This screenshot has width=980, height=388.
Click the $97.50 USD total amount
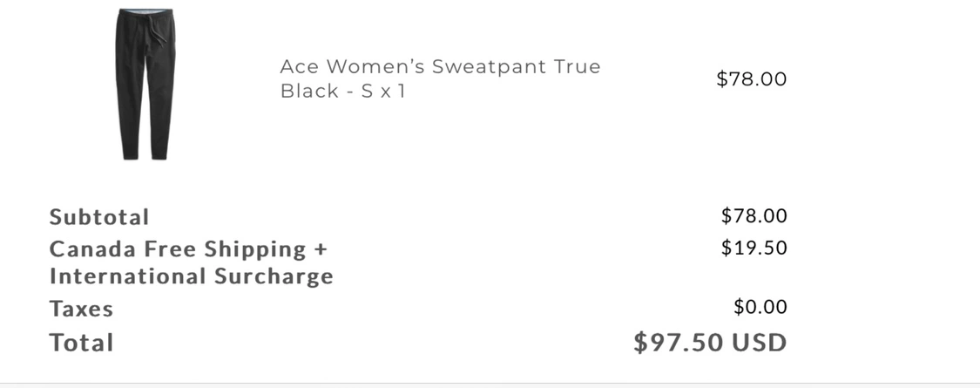pos(710,343)
